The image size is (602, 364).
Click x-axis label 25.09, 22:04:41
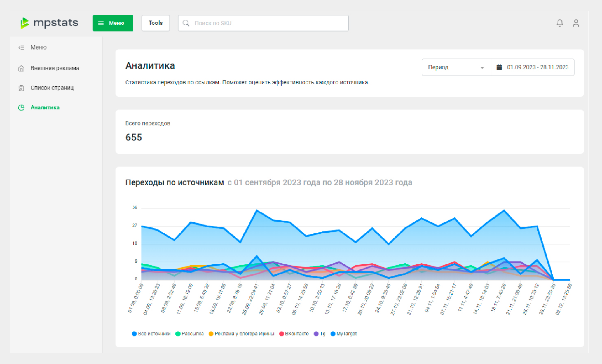[x=250, y=299]
